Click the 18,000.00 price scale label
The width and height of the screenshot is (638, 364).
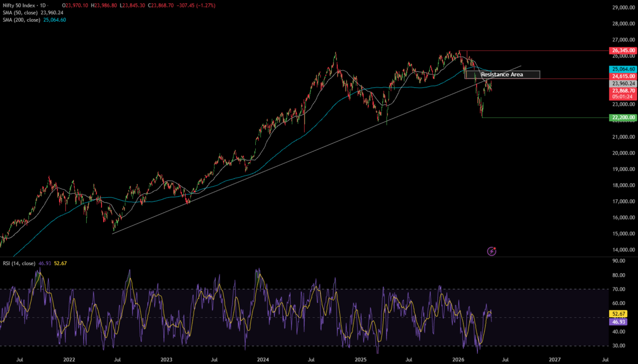tap(623, 185)
